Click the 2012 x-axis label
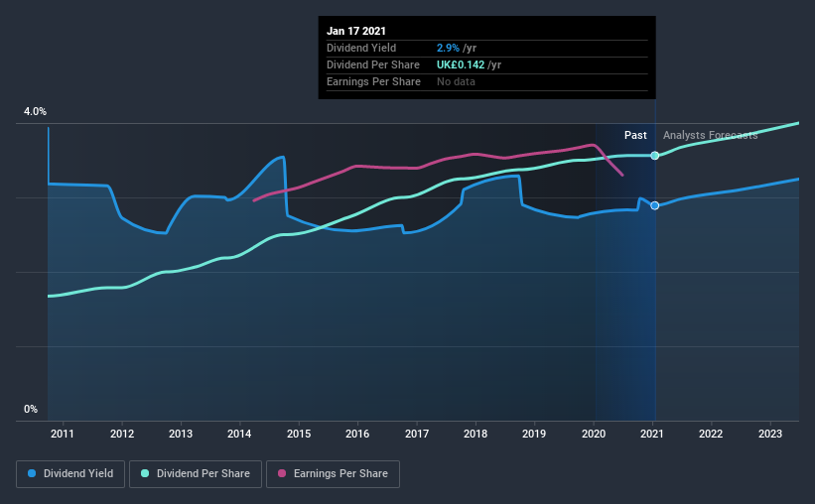 [122, 434]
